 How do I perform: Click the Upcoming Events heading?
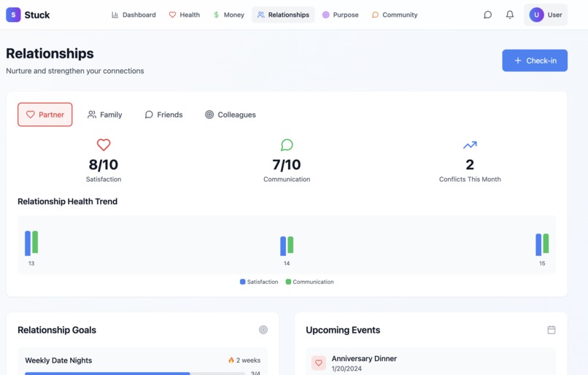pyautogui.click(x=343, y=330)
